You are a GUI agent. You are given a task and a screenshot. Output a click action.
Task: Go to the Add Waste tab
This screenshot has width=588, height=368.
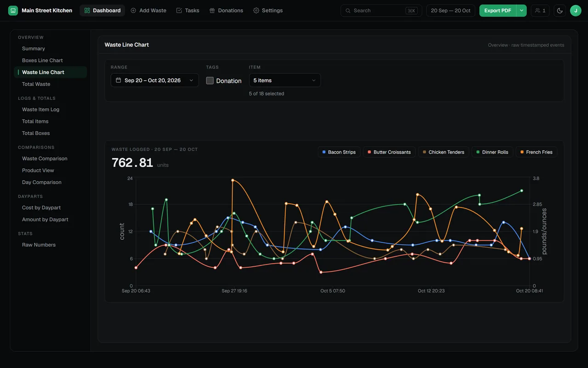[x=148, y=11]
